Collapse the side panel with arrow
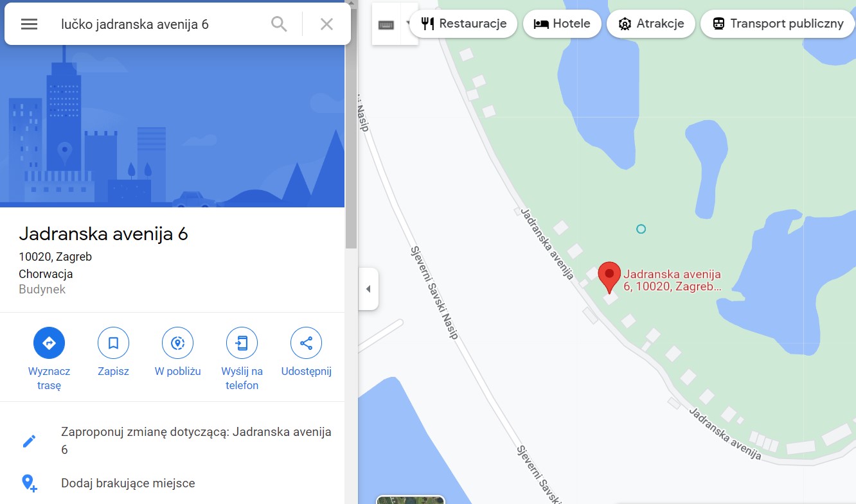 368,289
